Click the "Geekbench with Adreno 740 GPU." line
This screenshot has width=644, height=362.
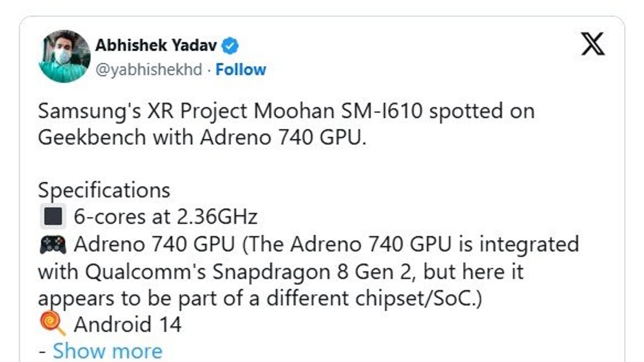[x=202, y=138]
